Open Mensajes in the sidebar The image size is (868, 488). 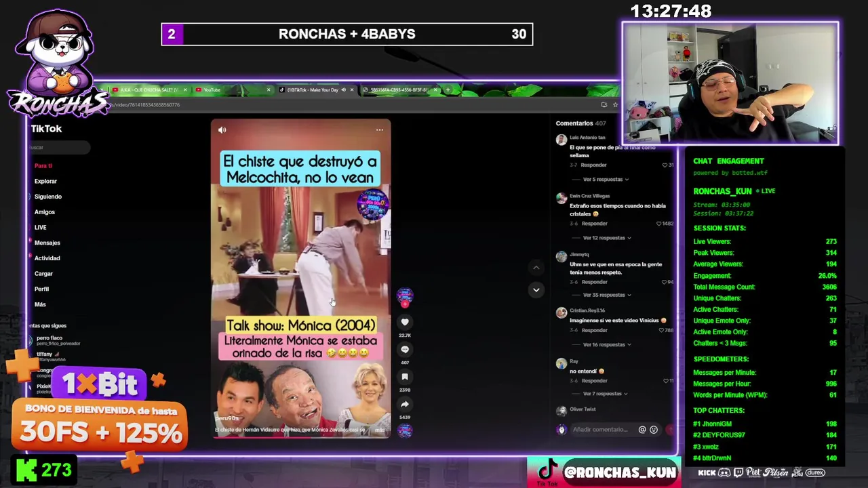(x=47, y=243)
